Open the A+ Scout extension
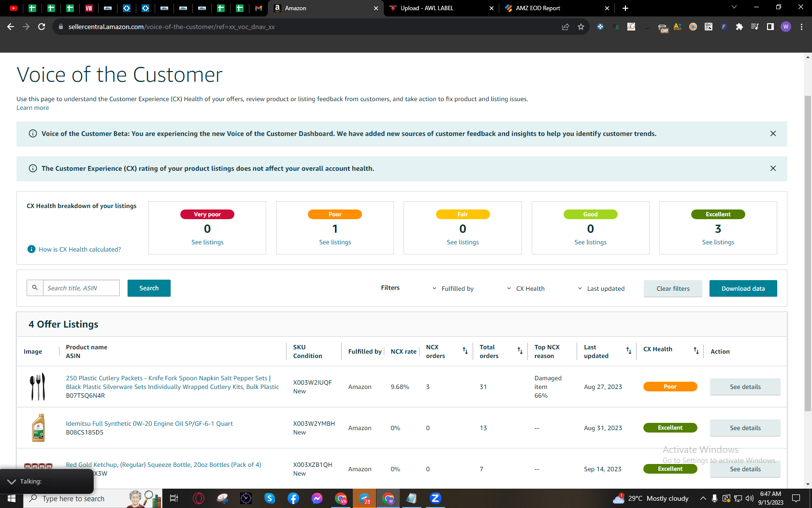812x508 pixels. pos(678,27)
